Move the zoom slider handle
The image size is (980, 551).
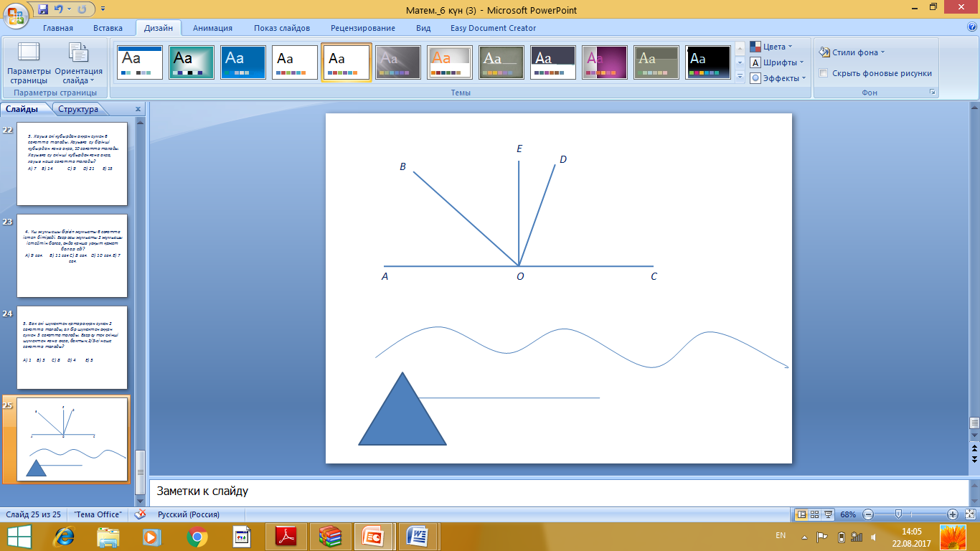coord(898,514)
